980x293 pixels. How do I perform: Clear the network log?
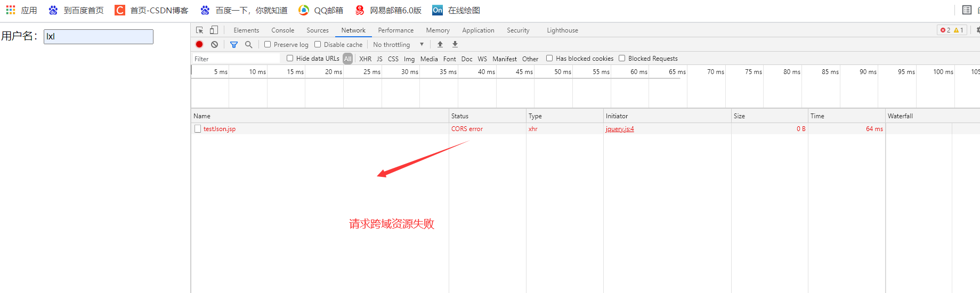point(214,45)
